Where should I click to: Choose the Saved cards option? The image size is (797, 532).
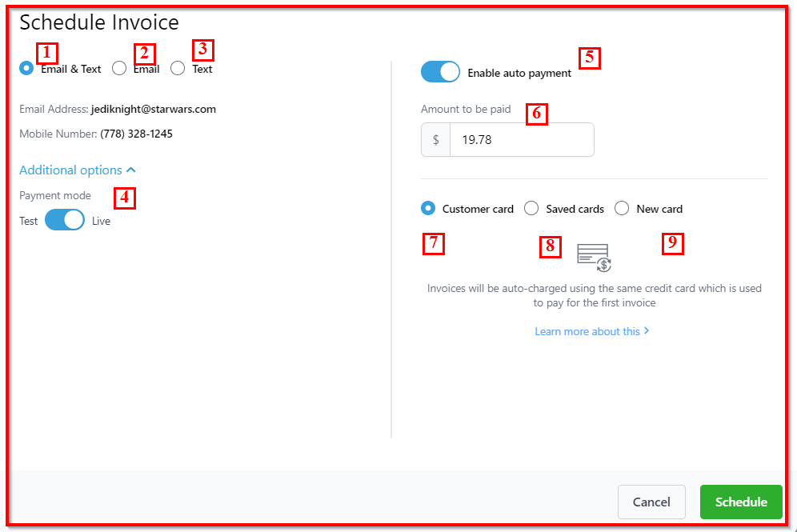tap(531, 208)
